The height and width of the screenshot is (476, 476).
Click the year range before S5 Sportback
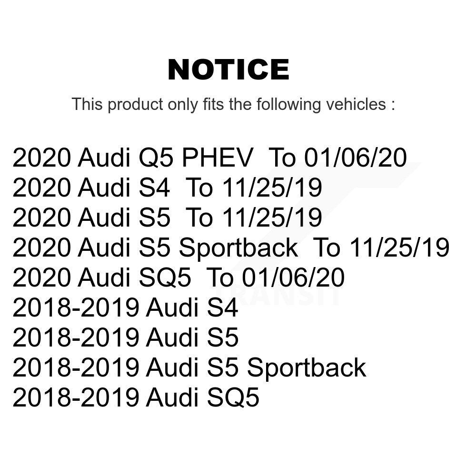[x=75, y=368]
